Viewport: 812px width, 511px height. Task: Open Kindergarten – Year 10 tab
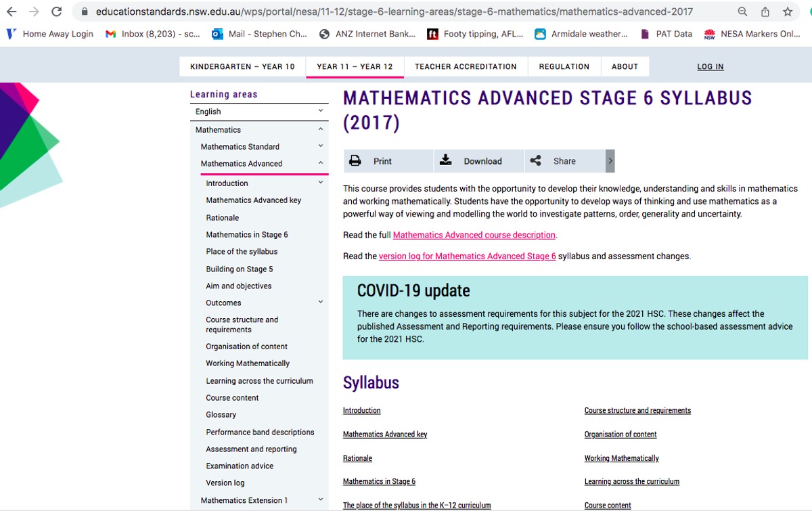(242, 66)
